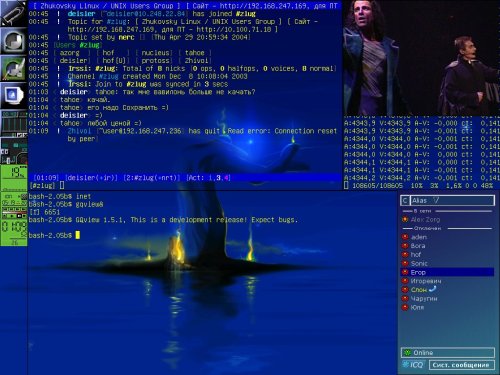Select contact Sonic in ICQ list
This screenshot has width=500, height=375.
(x=419, y=263)
